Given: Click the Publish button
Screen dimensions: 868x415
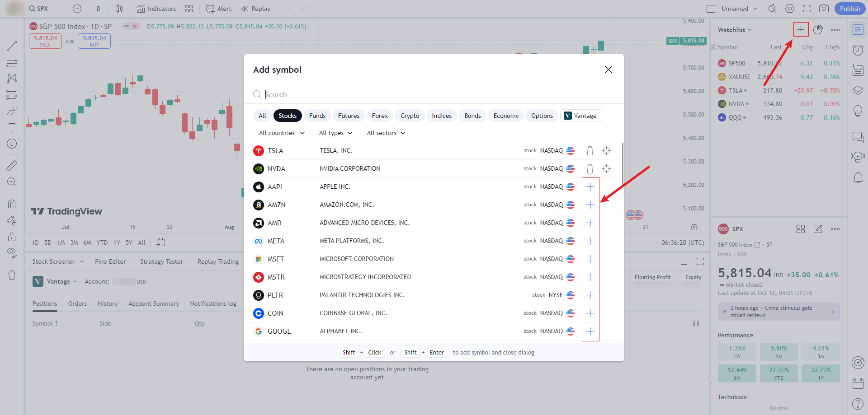Looking at the screenshot, I should tap(850, 9).
